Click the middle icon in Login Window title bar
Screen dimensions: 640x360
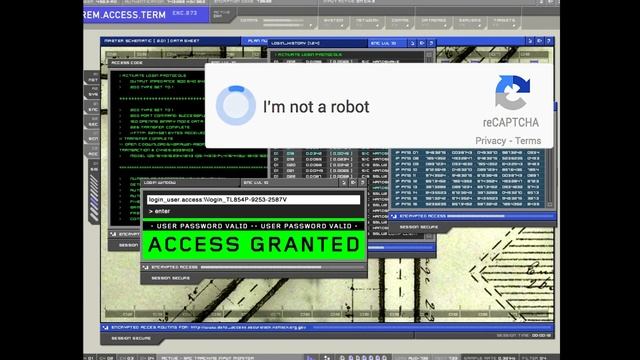pos(353,182)
